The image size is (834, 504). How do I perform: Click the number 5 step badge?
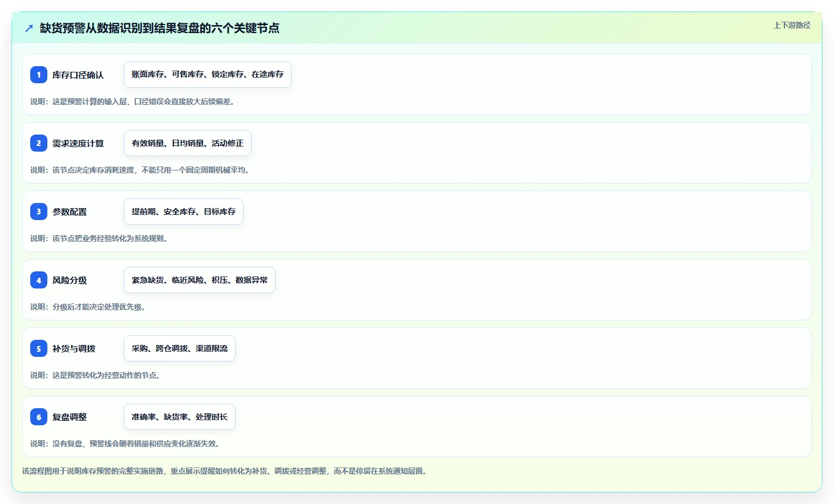click(39, 348)
